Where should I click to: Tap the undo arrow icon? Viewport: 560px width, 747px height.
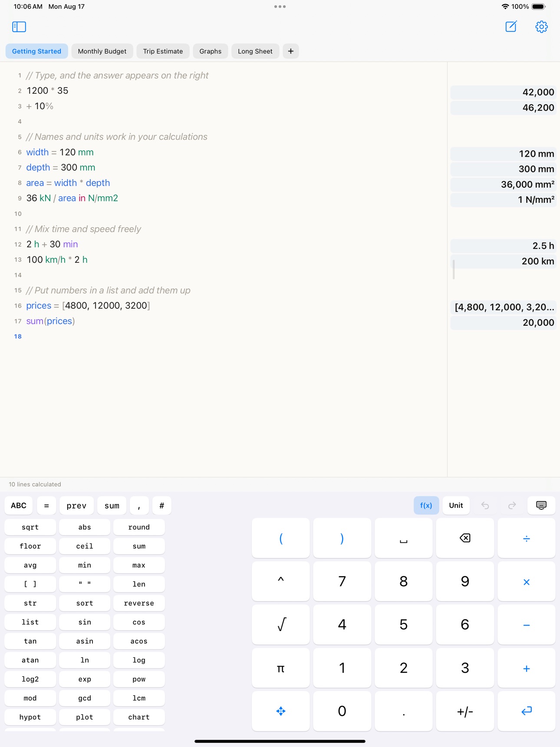pos(485,506)
